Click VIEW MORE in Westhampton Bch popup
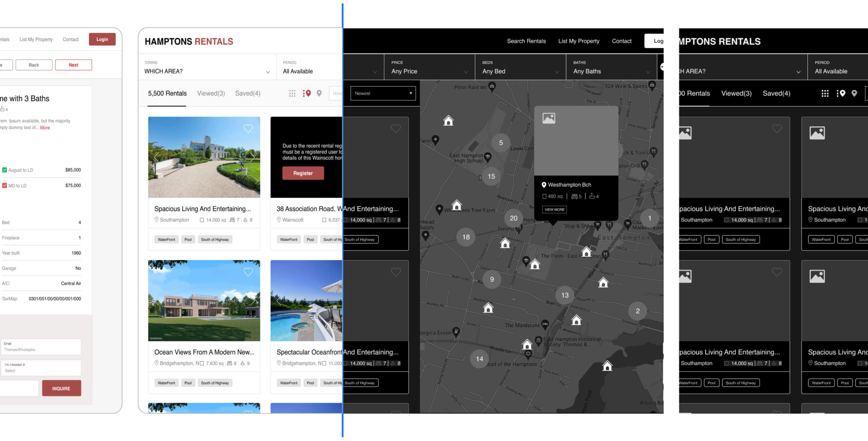Screen dimensions: 868x441 [554, 210]
